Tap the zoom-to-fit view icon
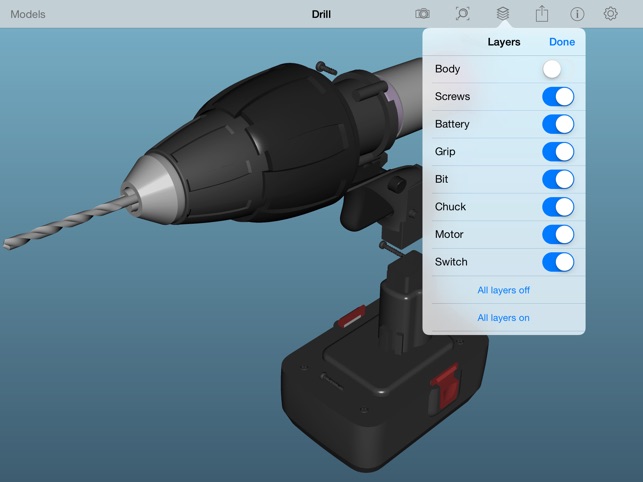The image size is (643, 482). coord(463,14)
